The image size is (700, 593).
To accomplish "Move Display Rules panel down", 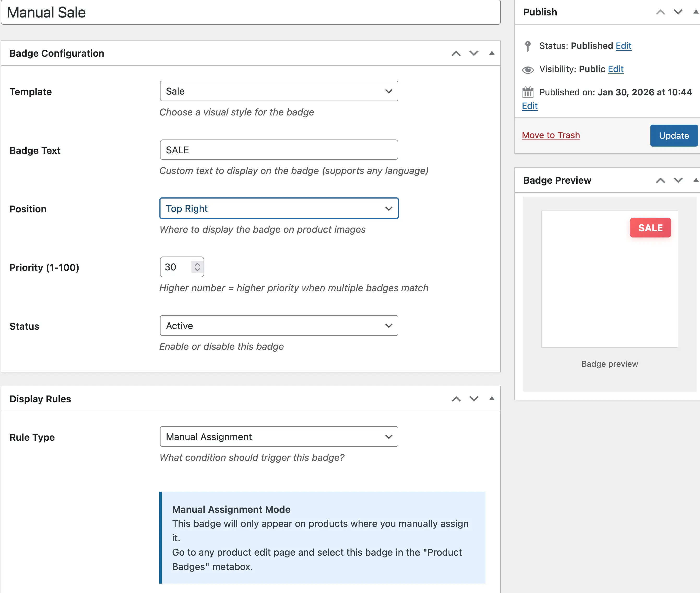I will tap(474, 399).
